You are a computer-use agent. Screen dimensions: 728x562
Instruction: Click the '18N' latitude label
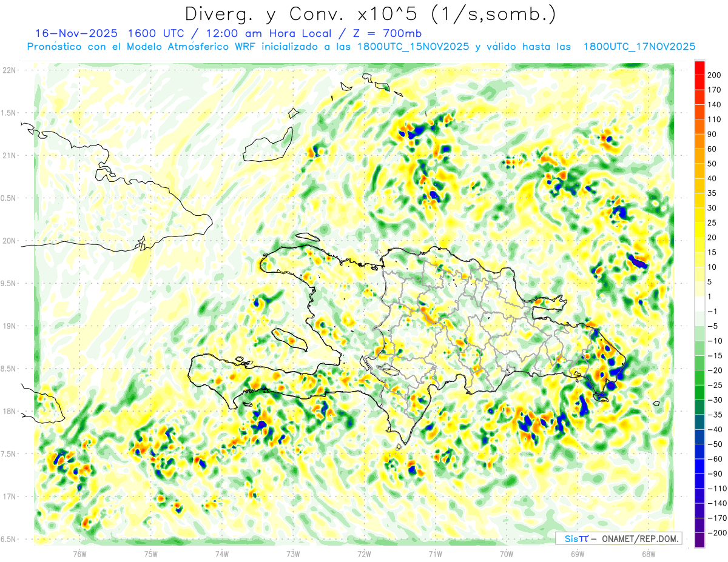coord(9,411)
